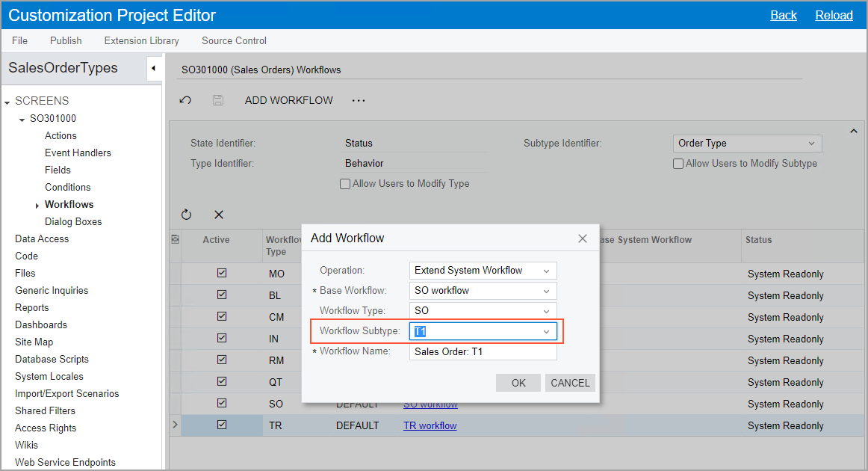
Task: Collapse the left navigation pane arrow
Action: [x=153, y=68]
